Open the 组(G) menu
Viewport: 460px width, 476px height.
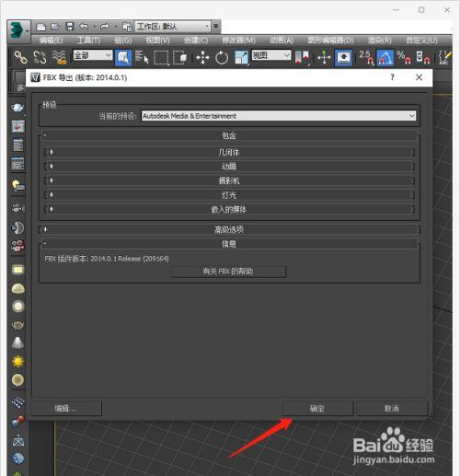(123, 41)
